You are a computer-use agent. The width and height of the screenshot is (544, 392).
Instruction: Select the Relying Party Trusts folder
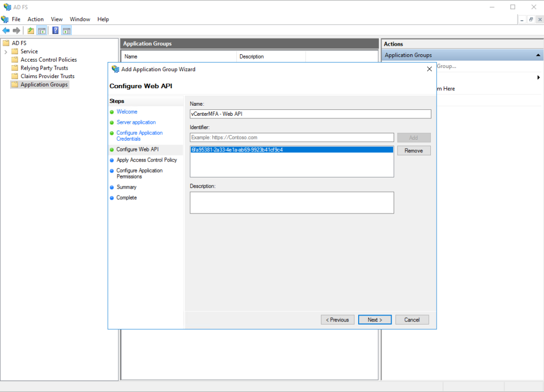(x=44, y=68)
